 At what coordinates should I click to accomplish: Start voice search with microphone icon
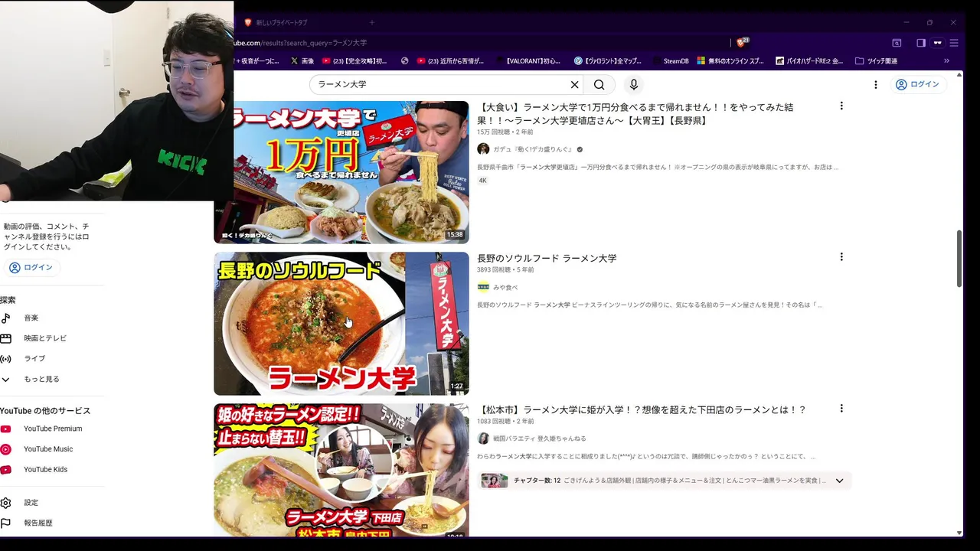click(x=633, y=85)
